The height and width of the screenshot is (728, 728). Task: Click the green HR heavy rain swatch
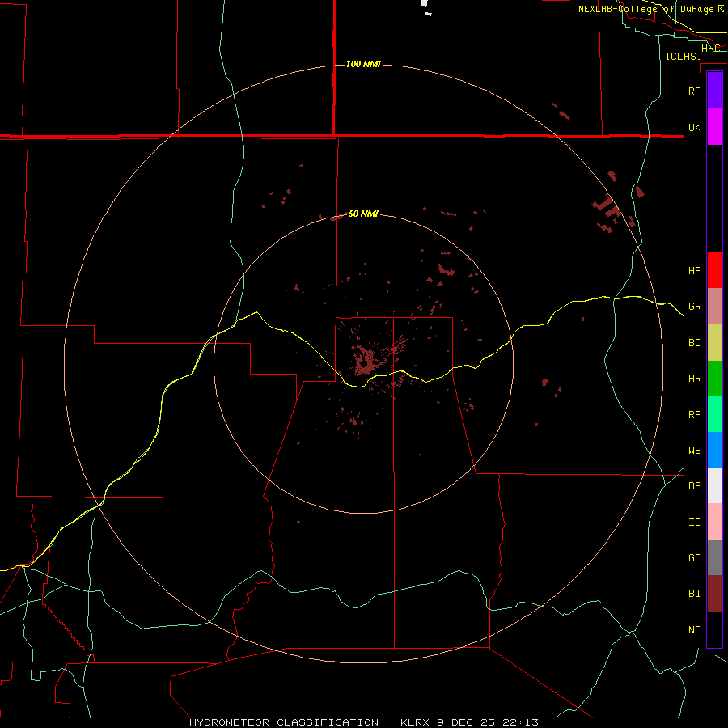point(714,379)
